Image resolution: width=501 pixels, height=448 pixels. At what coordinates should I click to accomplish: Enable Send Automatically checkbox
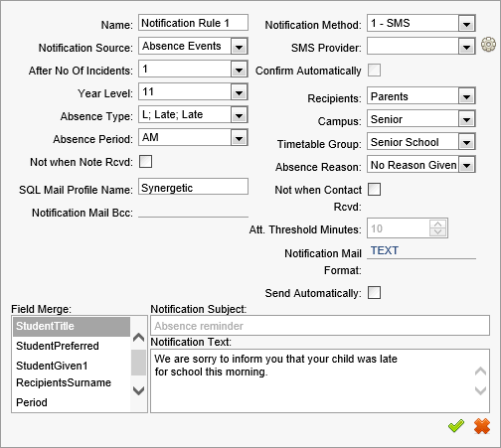point(374,293)
